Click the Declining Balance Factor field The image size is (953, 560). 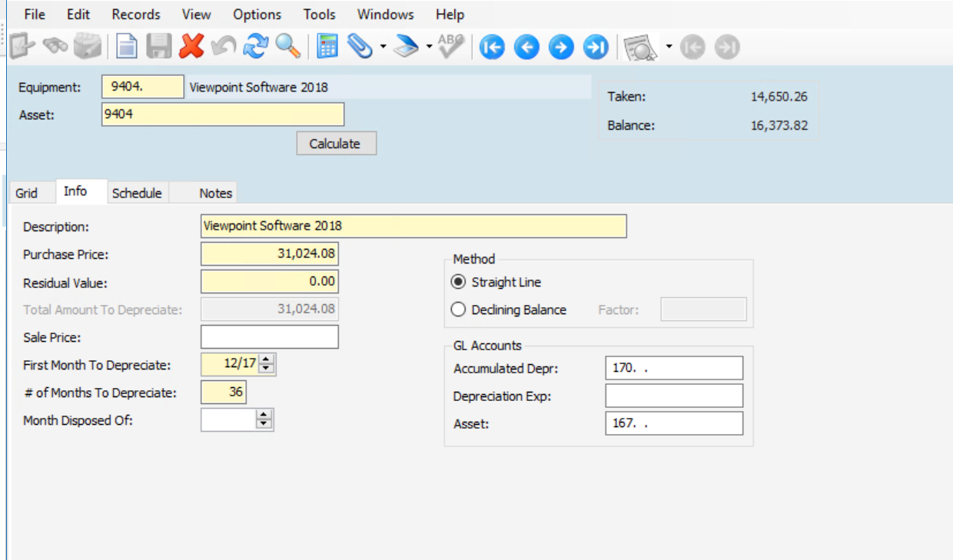pyautogui.click(x=704, y=310)
